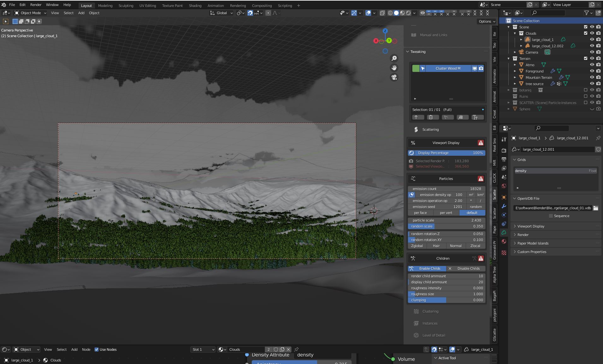Open the Object properties tab

504,197
